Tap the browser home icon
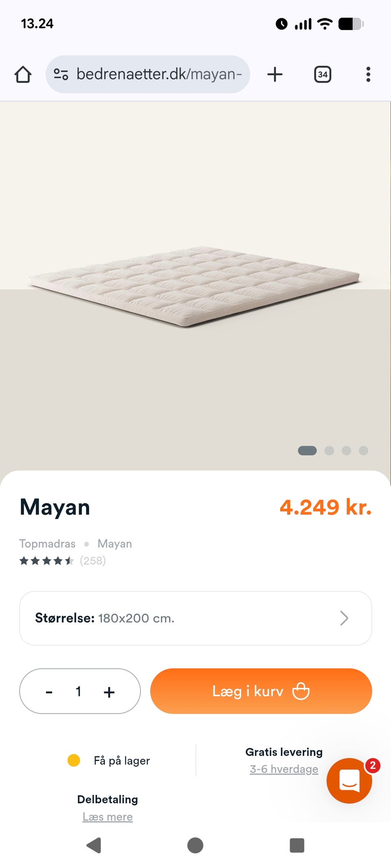The width and height of the screenshot is (391, 868). click(x=23, y=74)
